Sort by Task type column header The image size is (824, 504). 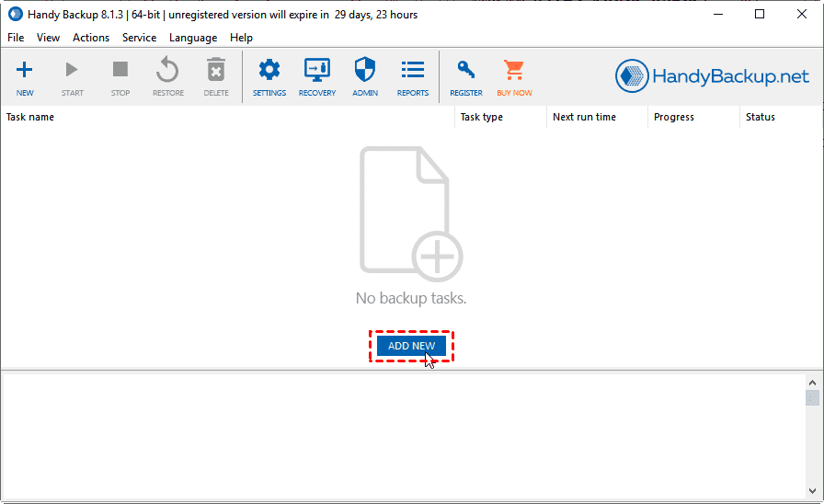point(500,117)
